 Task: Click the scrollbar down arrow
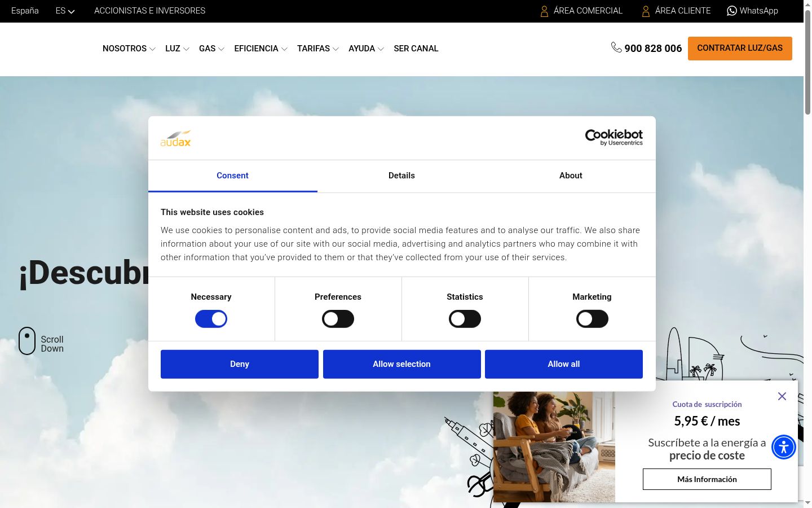[x=807, y=503]
